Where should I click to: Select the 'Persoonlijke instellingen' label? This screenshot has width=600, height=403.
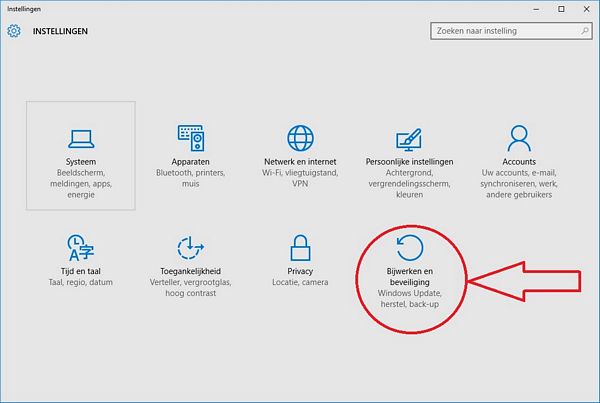click(x=409, y=162)
